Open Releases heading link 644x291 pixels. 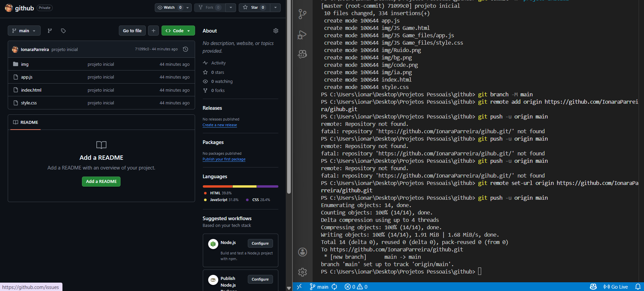pos(212,108)
